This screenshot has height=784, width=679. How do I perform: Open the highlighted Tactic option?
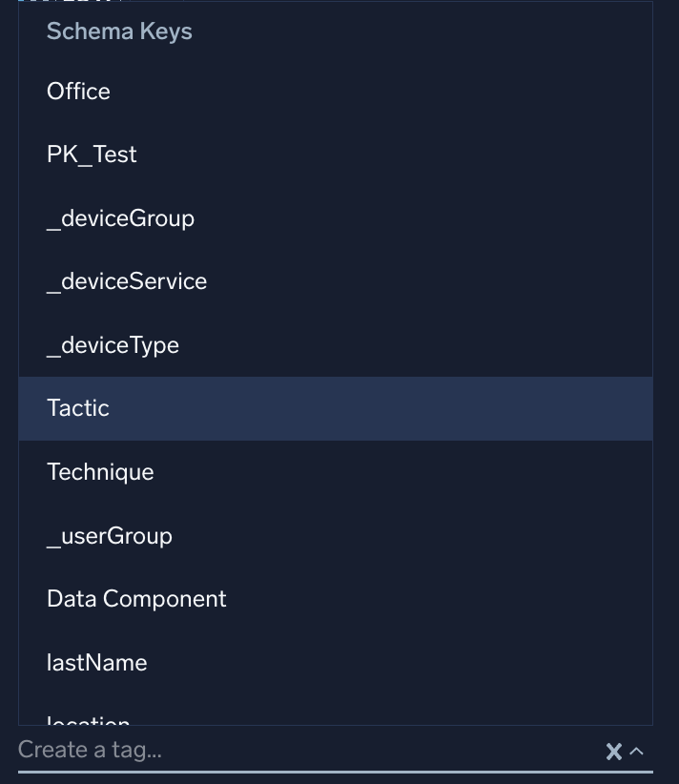tap(77, 407)
